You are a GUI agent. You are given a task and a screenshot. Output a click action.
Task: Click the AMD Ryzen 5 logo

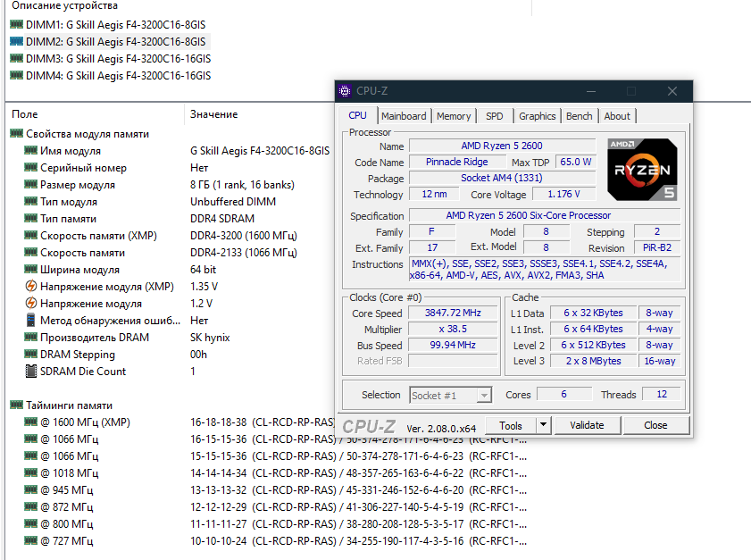(642, 169)
